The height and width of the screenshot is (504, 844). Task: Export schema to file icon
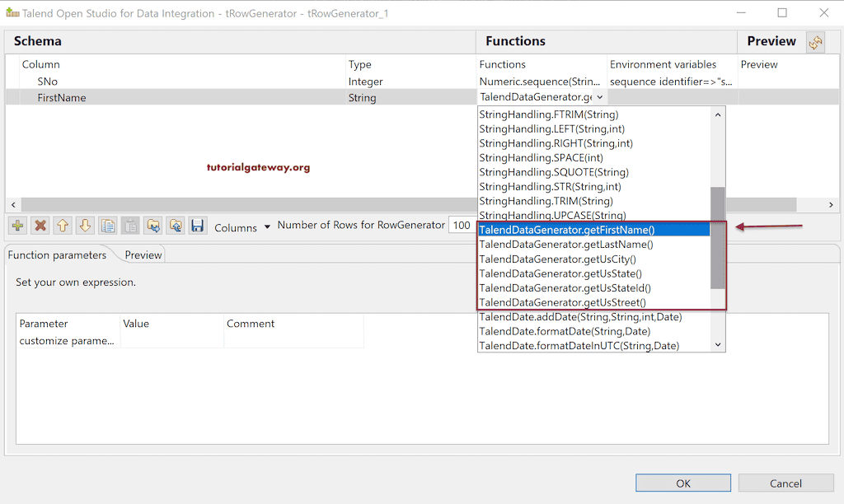tap(176, 226)
